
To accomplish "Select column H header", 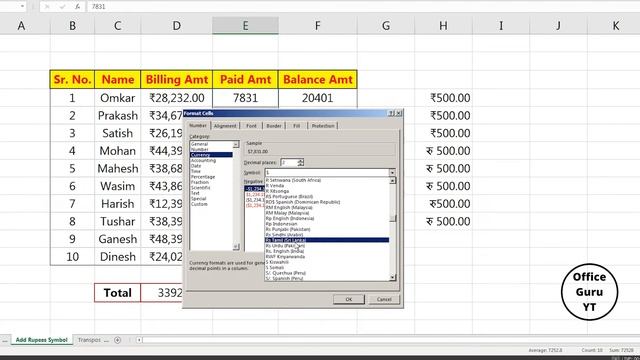I will click(443, 26).
